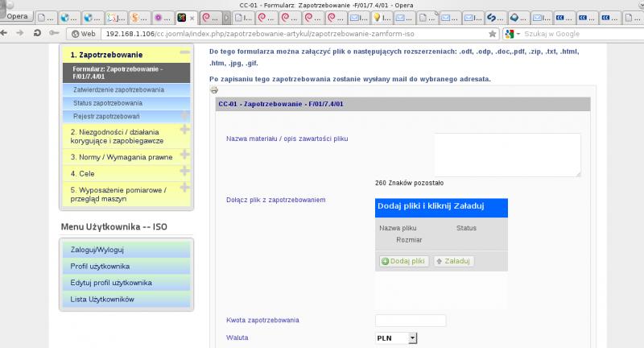Collapse the 1. Zapotrzebowanie section
The image size is (644, 348).
pos(185,52)
